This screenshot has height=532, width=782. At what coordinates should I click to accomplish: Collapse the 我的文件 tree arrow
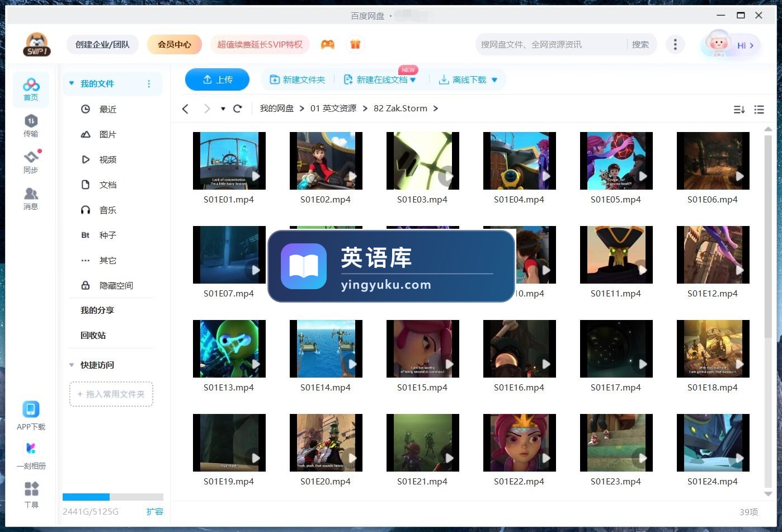(72, 83)
